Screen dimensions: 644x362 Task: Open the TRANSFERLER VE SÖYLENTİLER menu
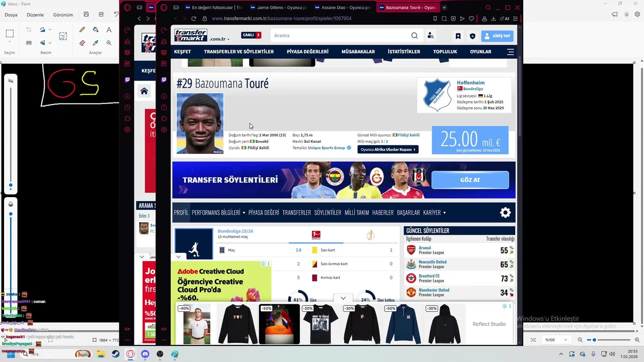[239, 52]
